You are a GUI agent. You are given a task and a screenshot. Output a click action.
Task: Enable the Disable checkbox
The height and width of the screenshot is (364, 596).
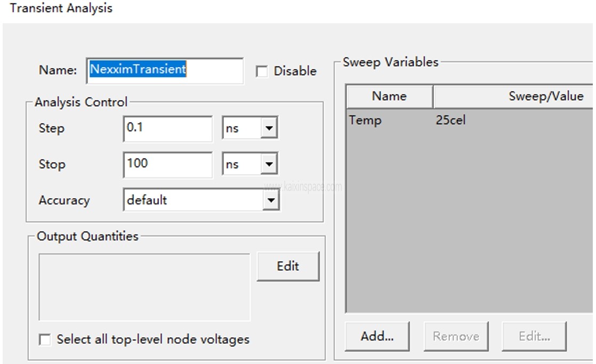262,71
